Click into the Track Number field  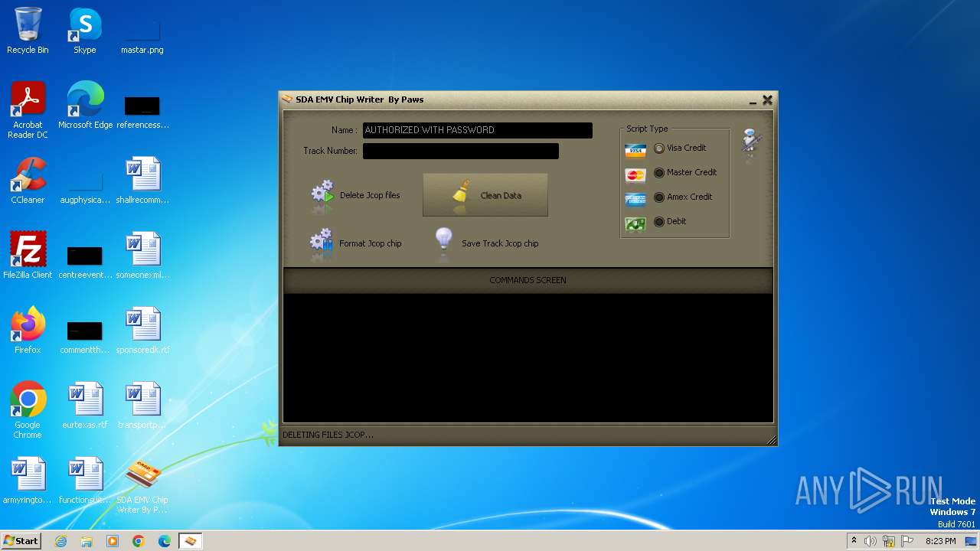coord(460,151)
